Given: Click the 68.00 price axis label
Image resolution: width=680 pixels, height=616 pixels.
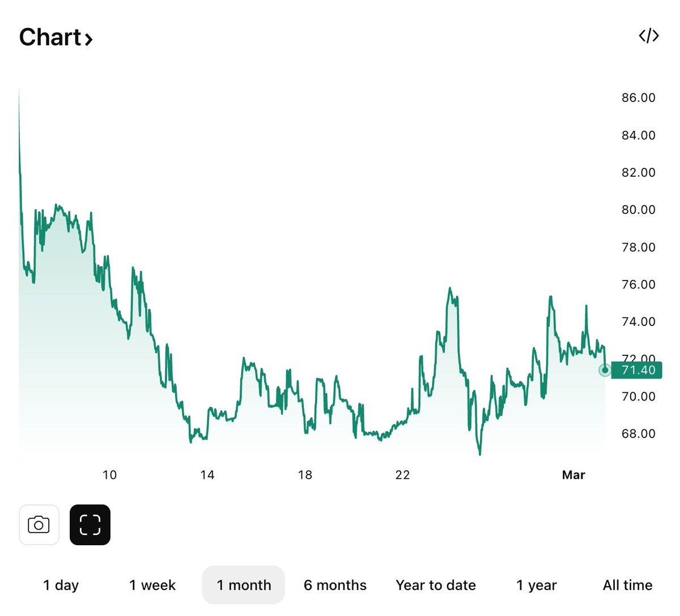Looking at the screenshot, I should click(x=638, y=434).
